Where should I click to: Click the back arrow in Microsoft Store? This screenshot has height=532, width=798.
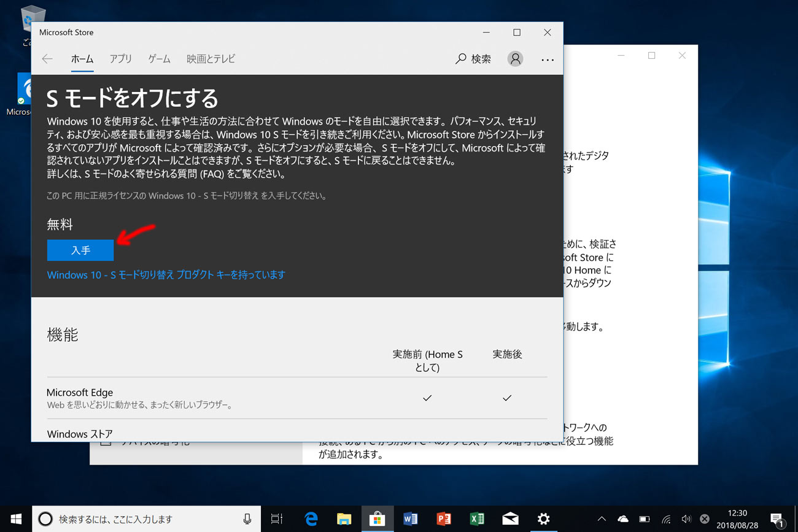tap(47, 59)
